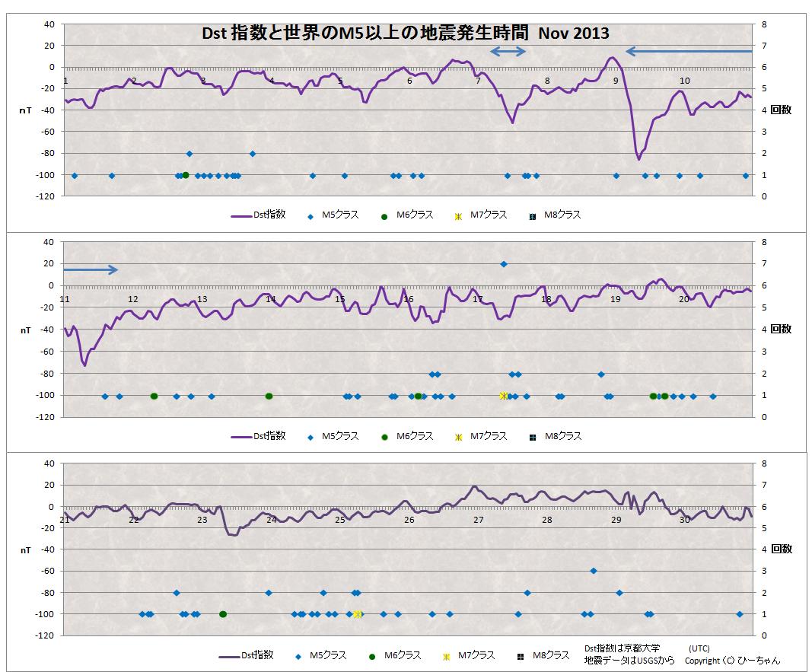Select the M6クラス legend entry in middle chart
This screenshot has width=812, height=672.
407,436
